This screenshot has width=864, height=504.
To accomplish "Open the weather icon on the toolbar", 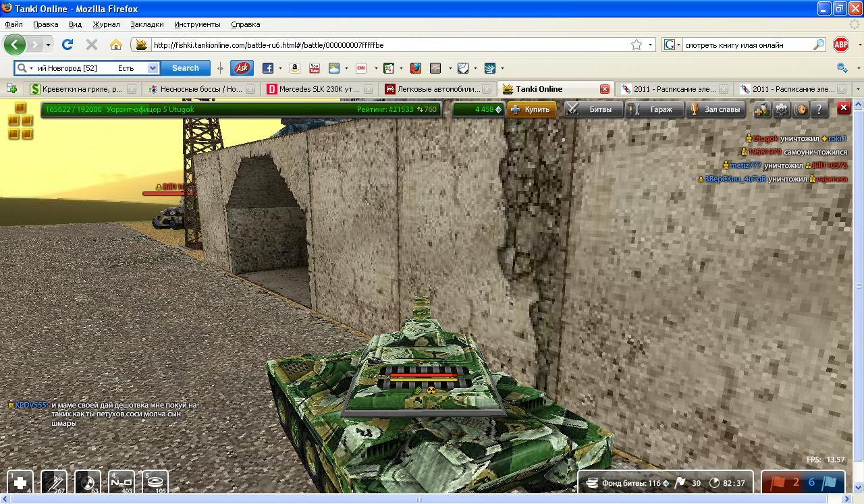I will tap(333, 68).
